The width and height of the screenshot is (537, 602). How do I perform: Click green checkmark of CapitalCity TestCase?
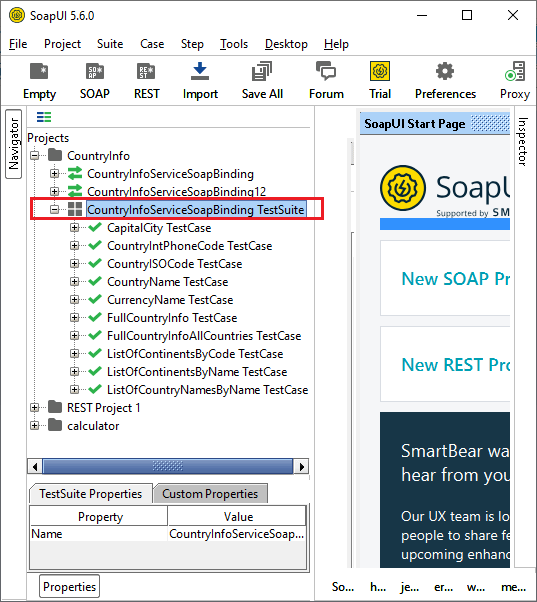click(95, 227)
